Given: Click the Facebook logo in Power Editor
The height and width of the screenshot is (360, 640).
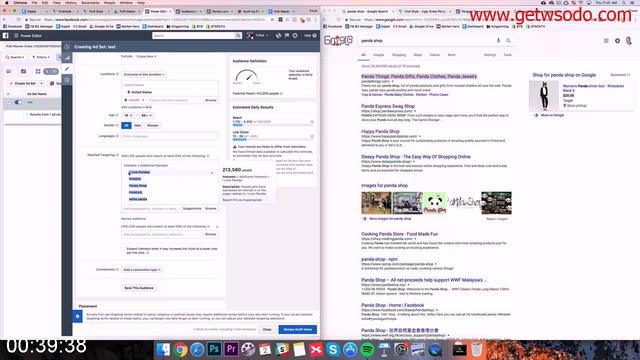Looking at the screenshot, I should click(x=5, y=36).
